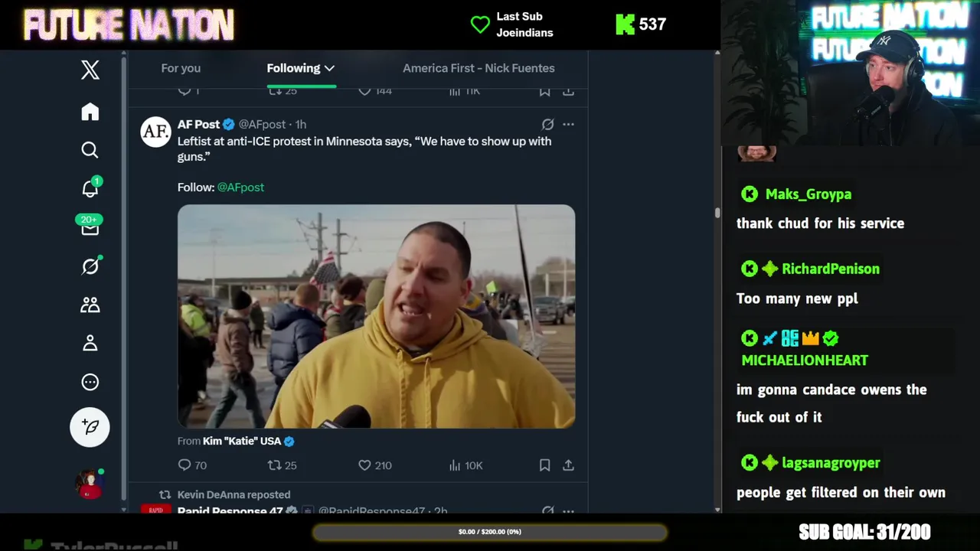Repost AF Post tweet showing 25 reposts
Screen dimensions: 980x551
click(x=282, y=465)
